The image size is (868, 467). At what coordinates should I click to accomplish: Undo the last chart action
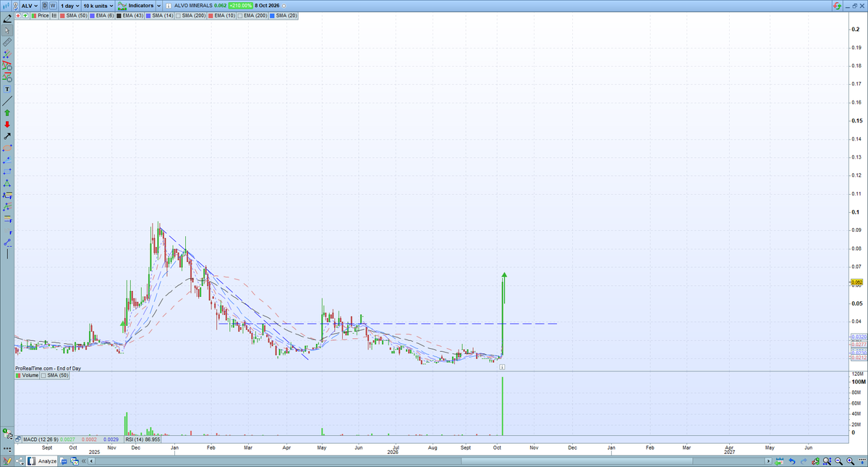[792, 461]
